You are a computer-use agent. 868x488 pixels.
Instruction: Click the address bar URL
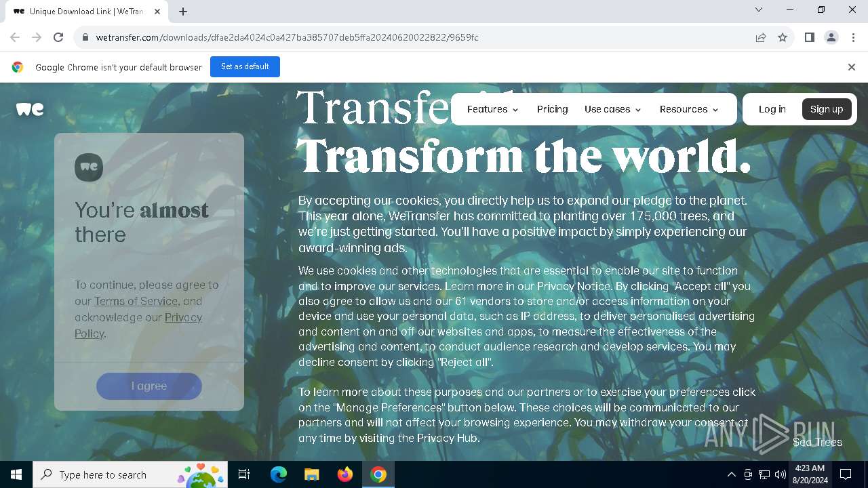click(288, 37)
